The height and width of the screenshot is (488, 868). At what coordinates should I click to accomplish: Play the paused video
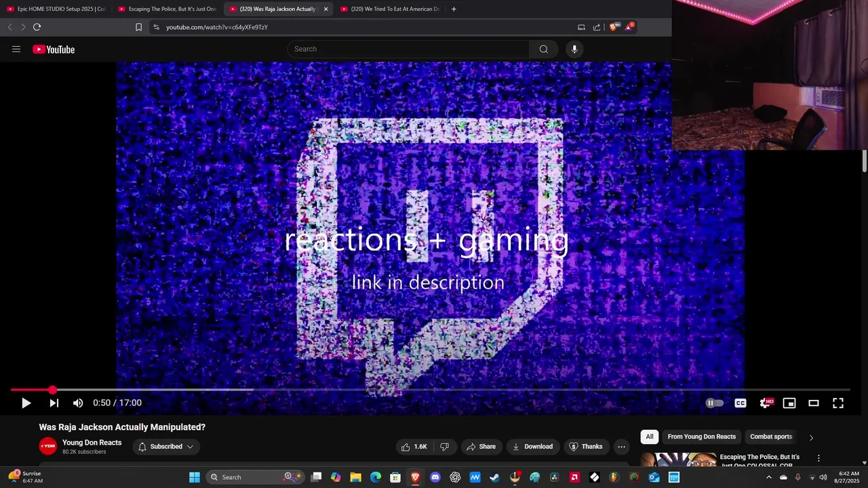point(26,403)
